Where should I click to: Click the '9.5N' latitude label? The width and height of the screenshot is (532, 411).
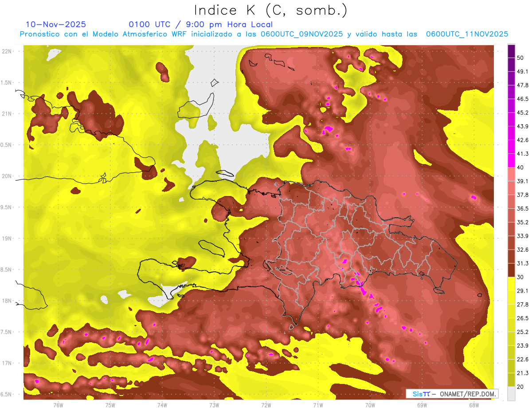click(5, 207)
